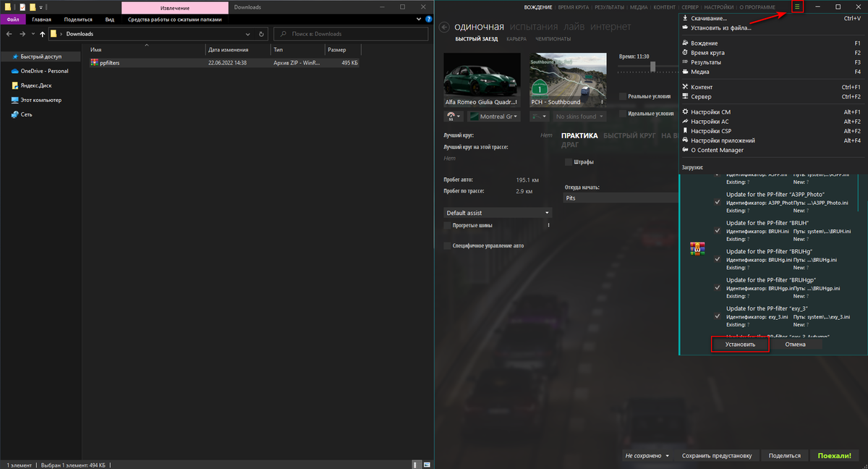The width and height of the screenshot is (868, 469).
Task: Uncheck the "BRUH" PP-filter update
Action: coord(717,230)
